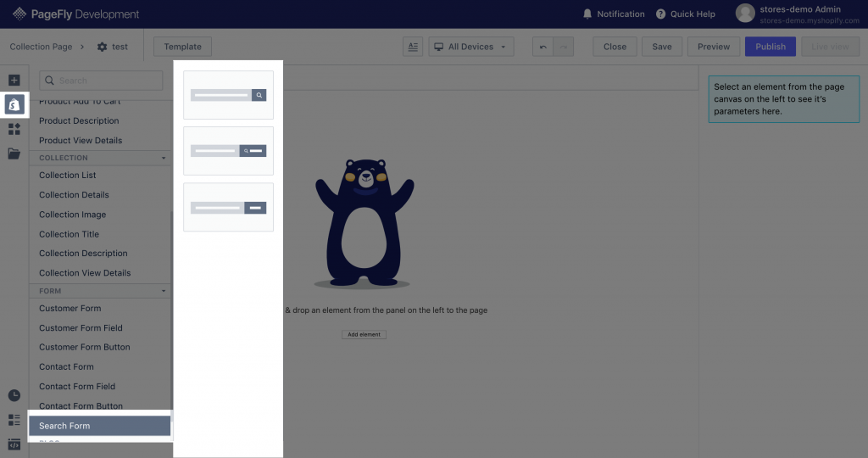This screenshot has width=868, height=458.
Task: Click the Preview button
Action: click(x=714, y=47)
